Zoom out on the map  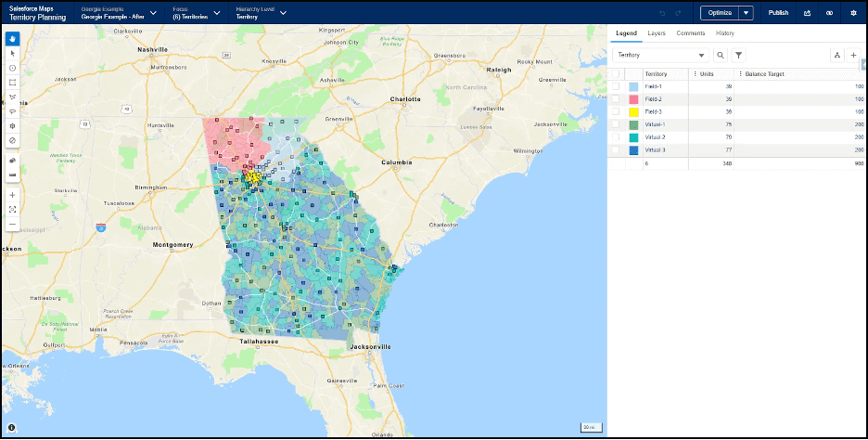12,224
